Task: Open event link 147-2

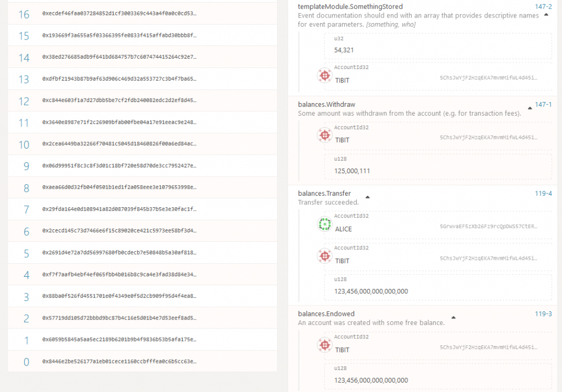Action: tap(543, 7)
